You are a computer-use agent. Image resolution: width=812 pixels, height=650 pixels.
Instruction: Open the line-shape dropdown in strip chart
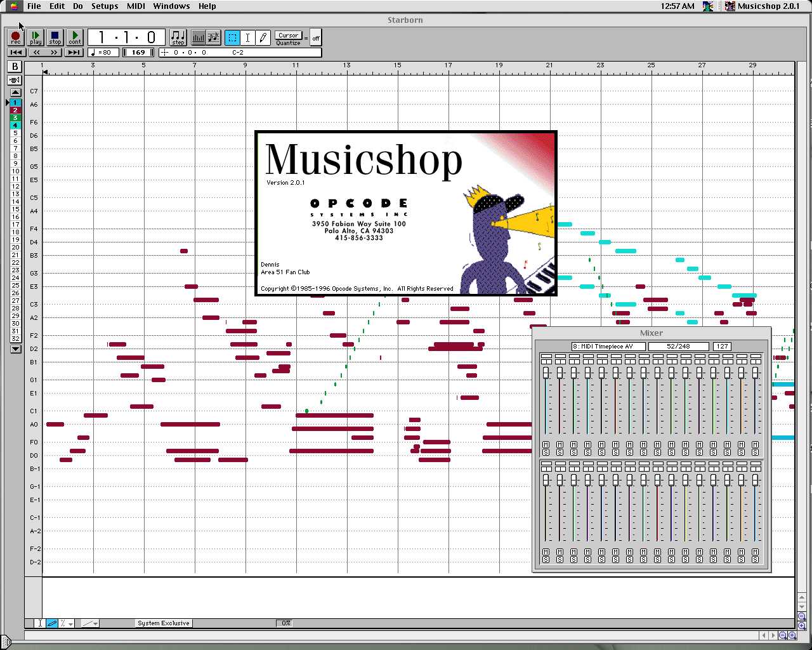[x=90, y=623]
